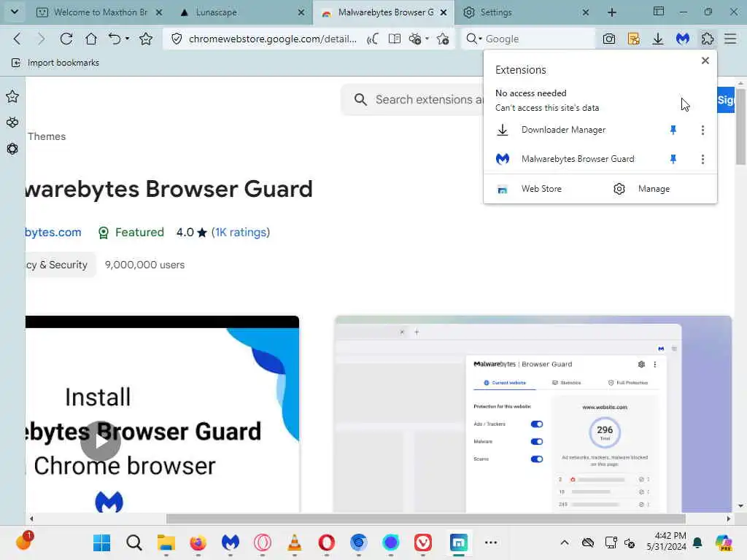Click the Privacy & Security category chip
The height and width of the screenshot is (560, 747).
click(x=60, y=265)
